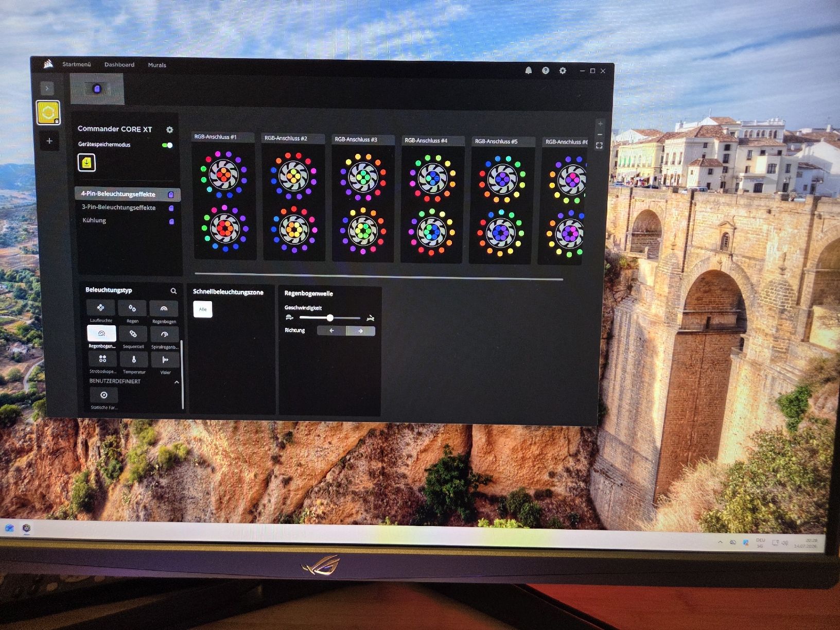Zoom out on the fan layout view
840x630 pixels.
pos(600,134)
